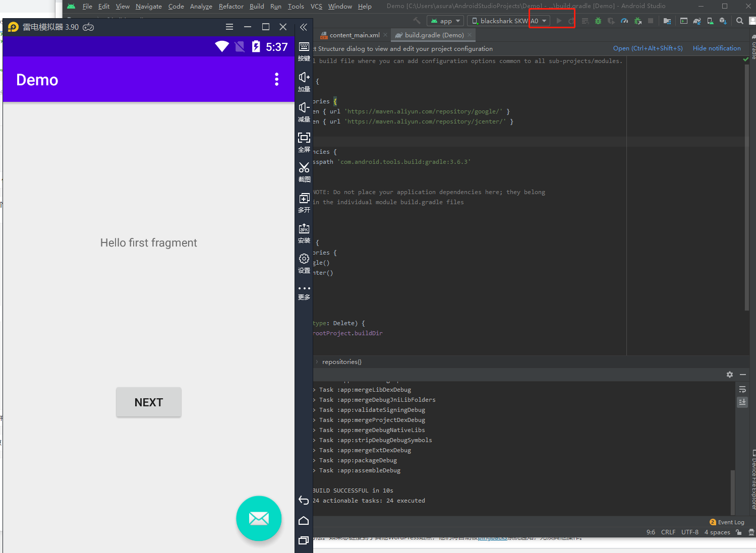Image resolution: width=756 pixels, height=553 pixels.
Task: Open the Android Profiler gauge icon
Action: point(624,21)
